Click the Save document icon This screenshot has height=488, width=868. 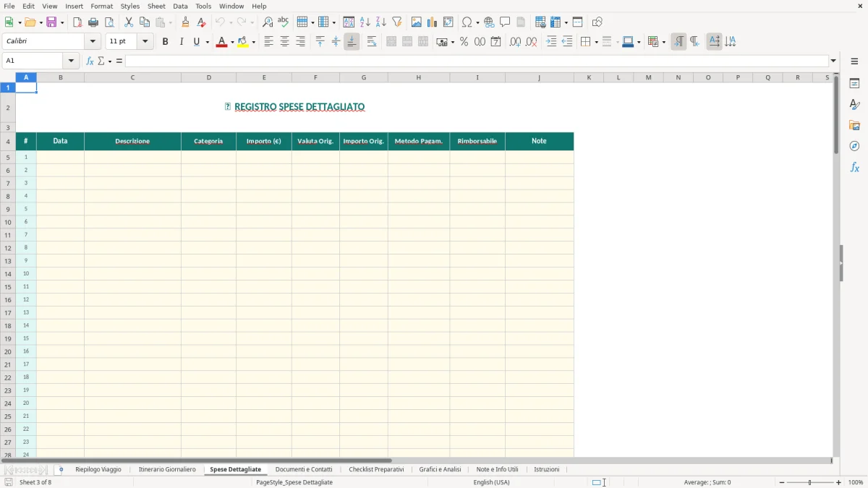pyautogui.click(x=51, y=22)
